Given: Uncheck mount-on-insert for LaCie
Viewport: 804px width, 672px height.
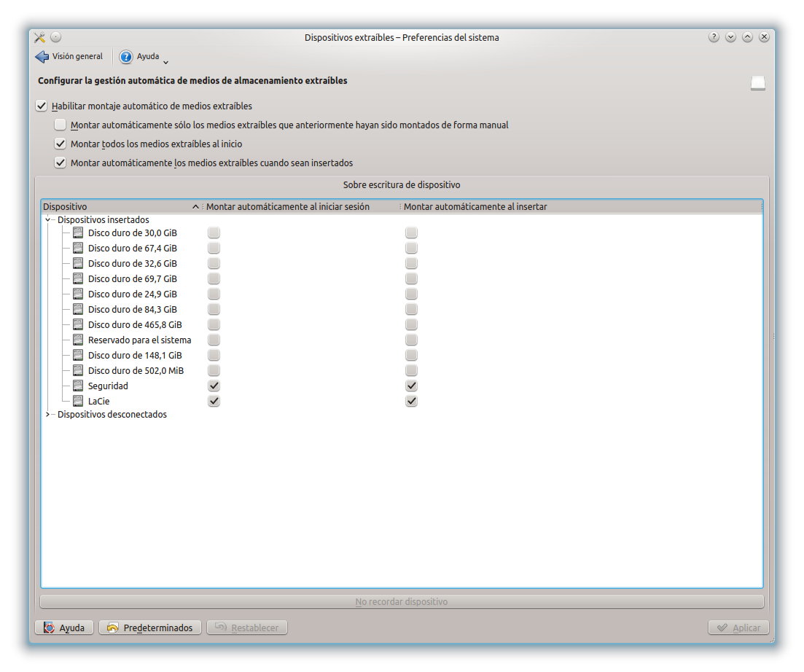Looking at the screenshot, I should coord(411,402).
